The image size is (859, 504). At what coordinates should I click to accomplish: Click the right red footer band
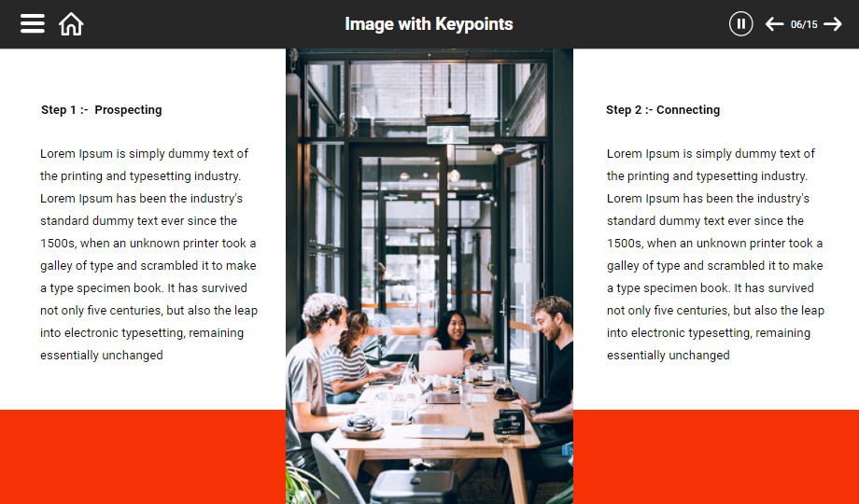point(716,457)
